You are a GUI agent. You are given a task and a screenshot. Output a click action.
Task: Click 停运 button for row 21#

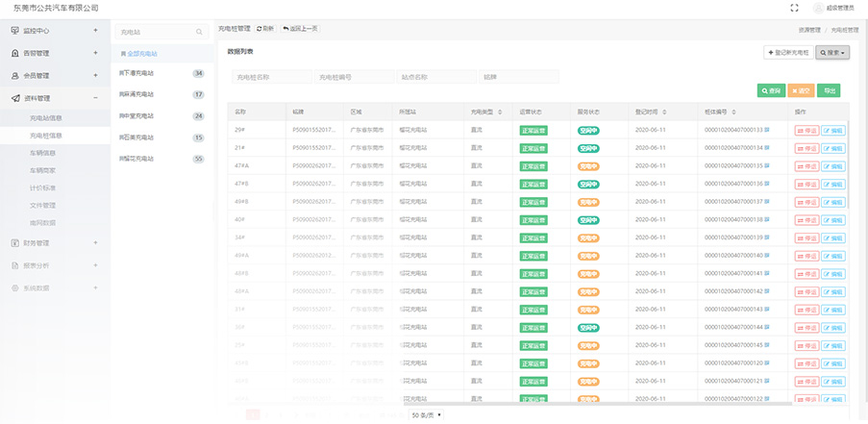[806, 148]
